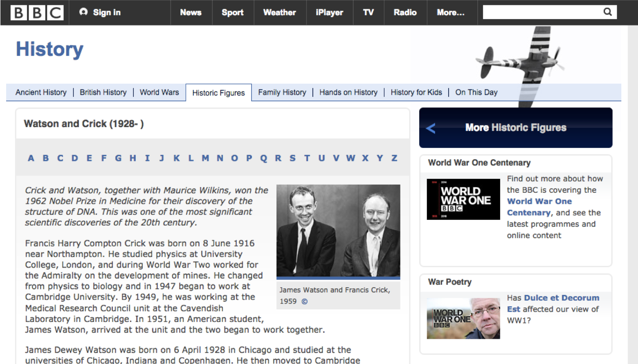The width and height of the screenshot is (638, 364).
Task: Switch to the Ancient History tab
Action: 41,92
